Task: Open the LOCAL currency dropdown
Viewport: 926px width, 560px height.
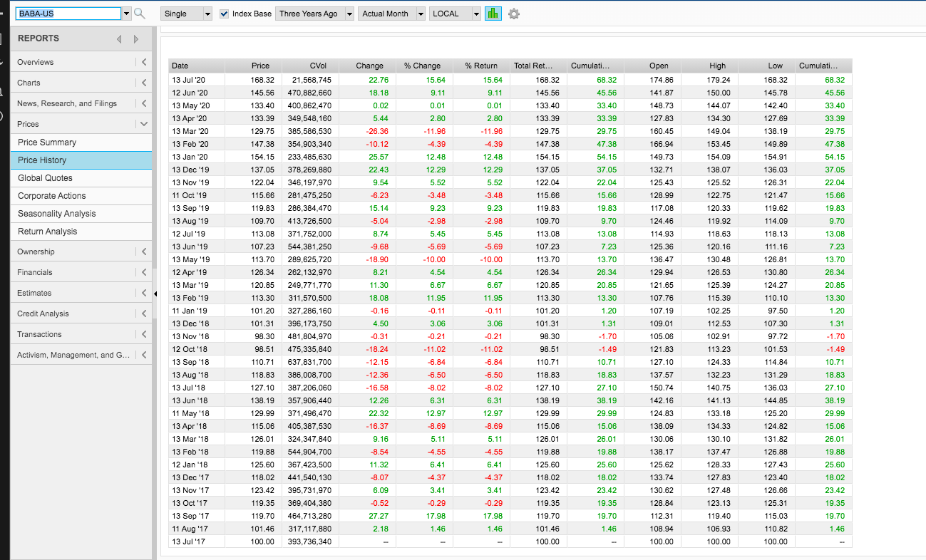Action: point(456,14)
